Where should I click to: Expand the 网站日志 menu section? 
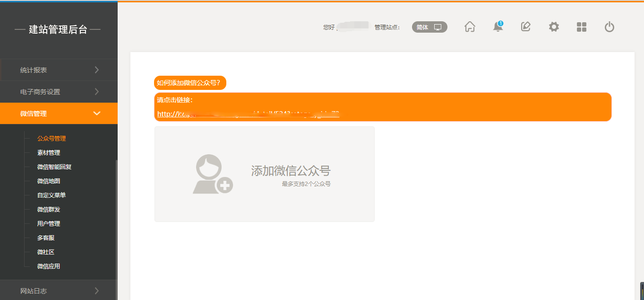(59, 291)
